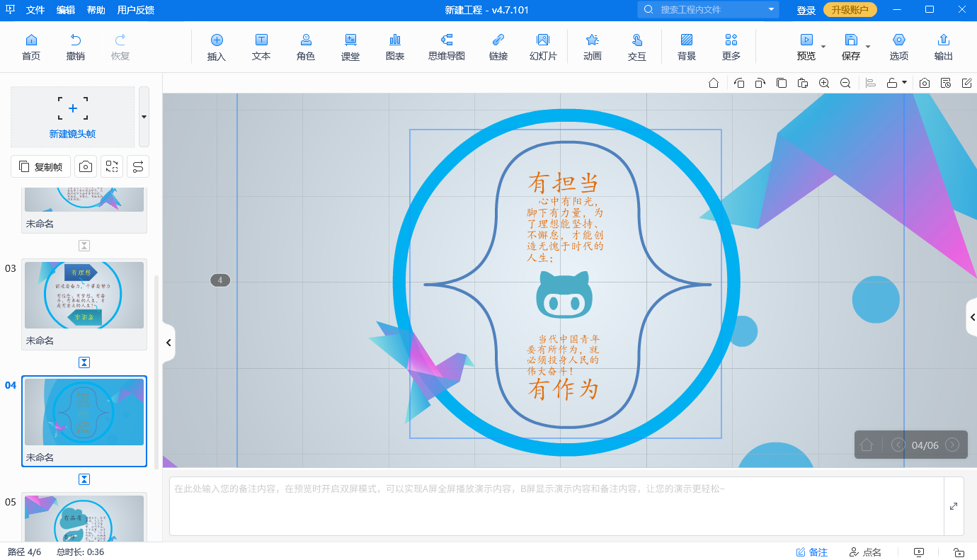Export the project with 输出
Screen dimensions: 977x560
pyautogui.click(x=944, y=47)
